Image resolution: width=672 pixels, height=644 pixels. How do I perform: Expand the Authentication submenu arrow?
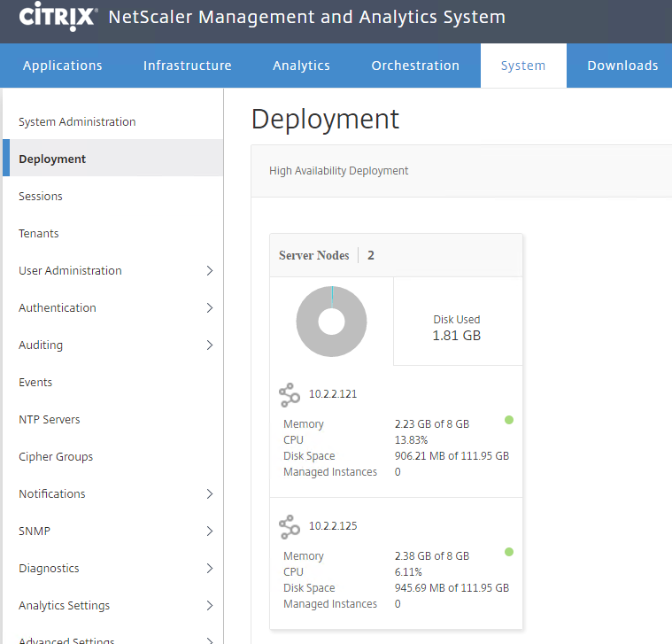click(210, 308)
